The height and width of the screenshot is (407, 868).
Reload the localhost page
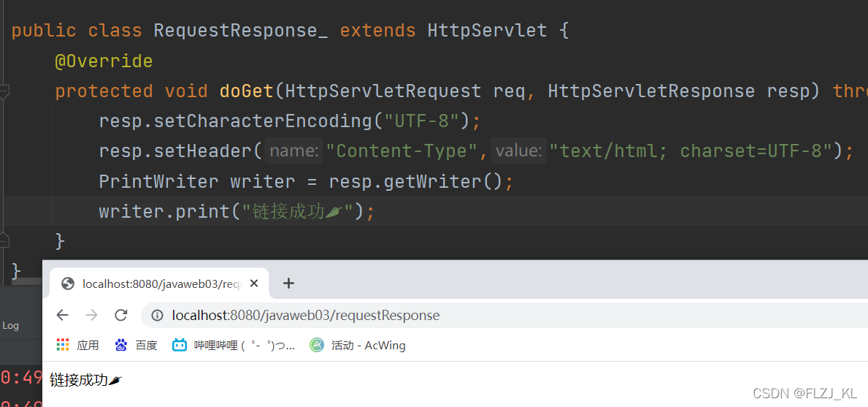(x=120, y=315)
